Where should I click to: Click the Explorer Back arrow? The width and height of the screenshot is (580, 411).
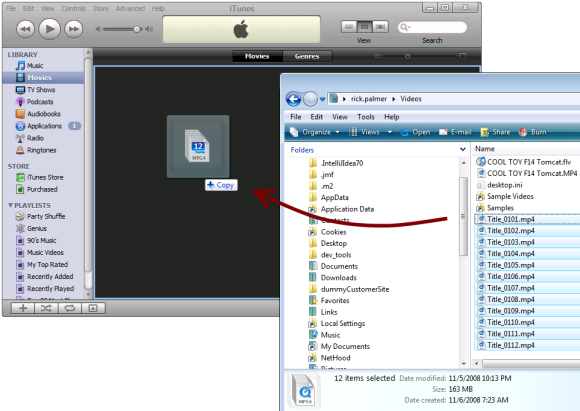(294, 99)
